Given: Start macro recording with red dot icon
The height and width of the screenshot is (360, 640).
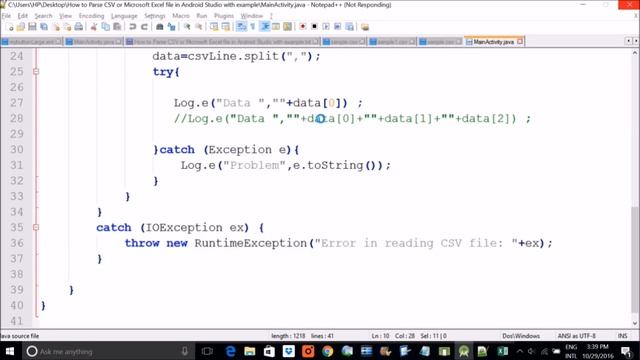Looking at the screenshot, I should (x=302, y=27).
